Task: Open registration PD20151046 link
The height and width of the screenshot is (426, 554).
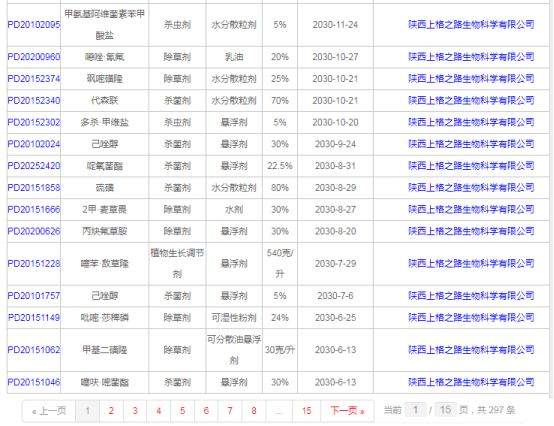Action: point(34,382)
